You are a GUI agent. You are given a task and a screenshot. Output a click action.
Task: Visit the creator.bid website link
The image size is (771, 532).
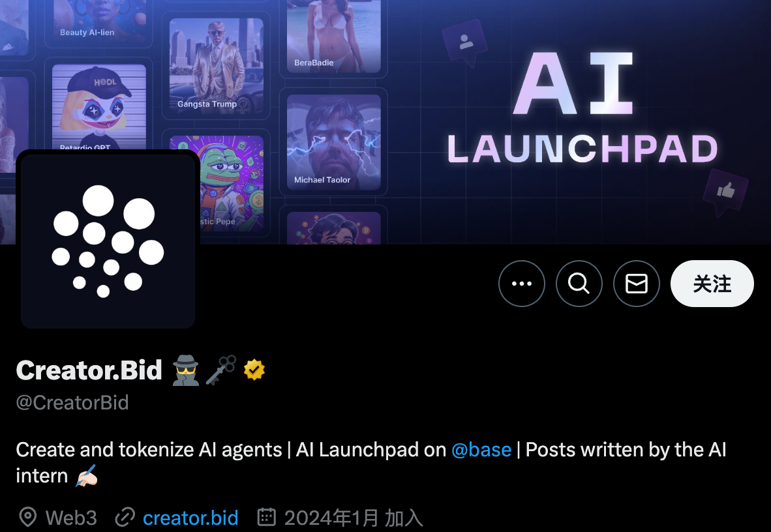click(x=190, y=518)
